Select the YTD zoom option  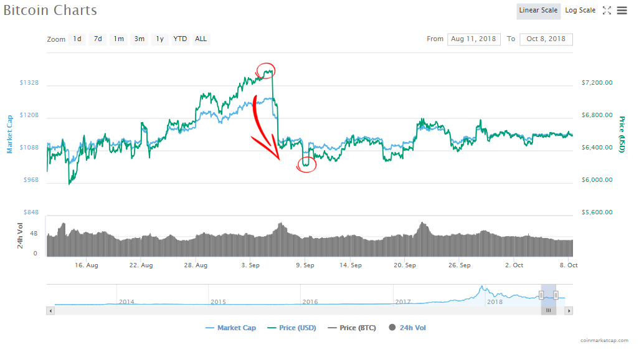[180, 39]
